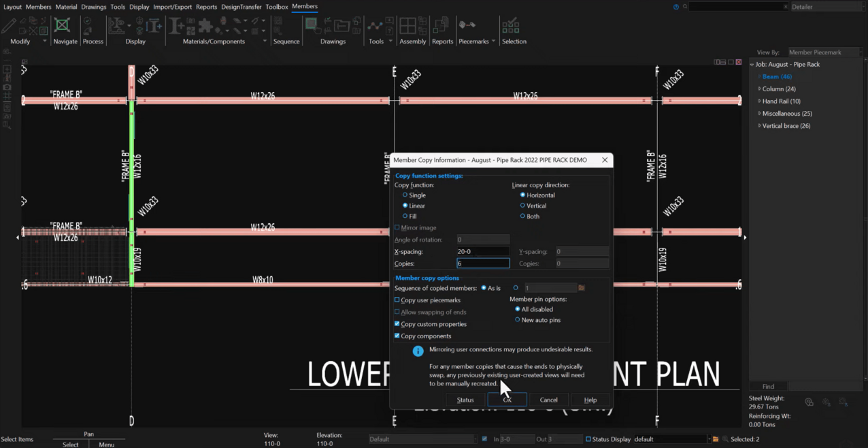Open the DesignTransfer menu
868x448 pixels.
pos(241,7)
